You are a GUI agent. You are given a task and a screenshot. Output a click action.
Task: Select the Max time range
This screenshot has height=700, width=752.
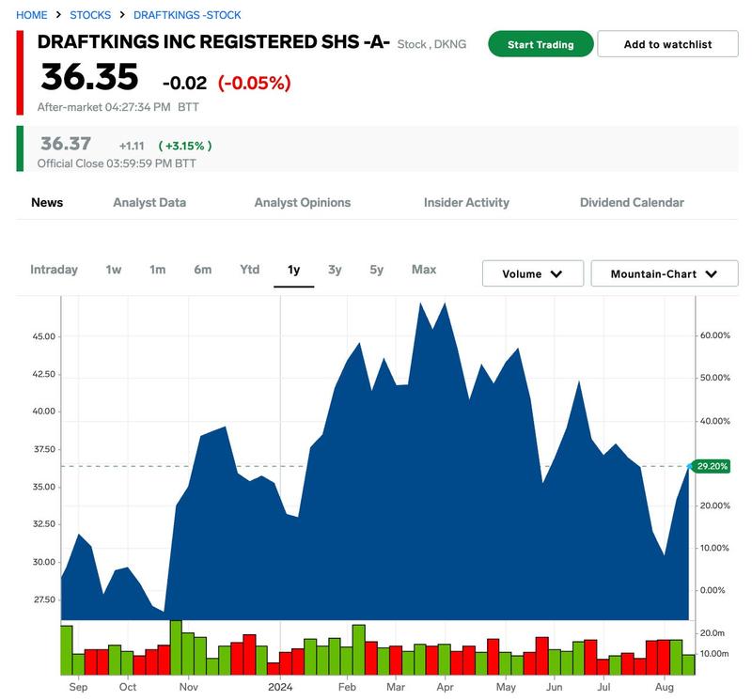tap(424, 270)
